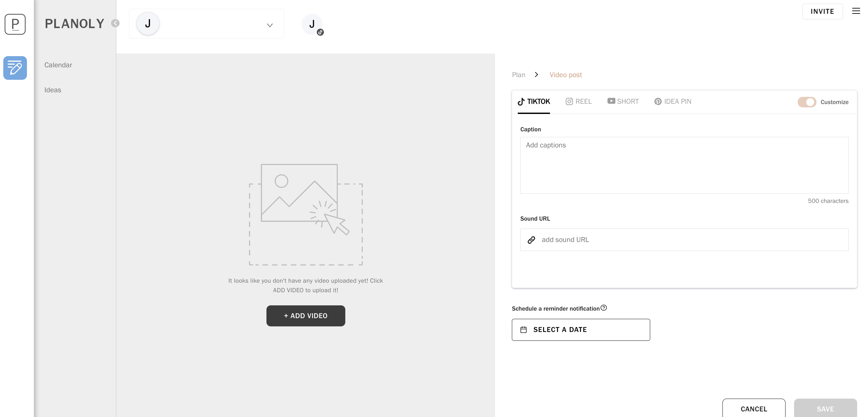The width and height of the screenshot is (868, 417).
Task: Toggle the Customize switch
Action: [807, 102]
